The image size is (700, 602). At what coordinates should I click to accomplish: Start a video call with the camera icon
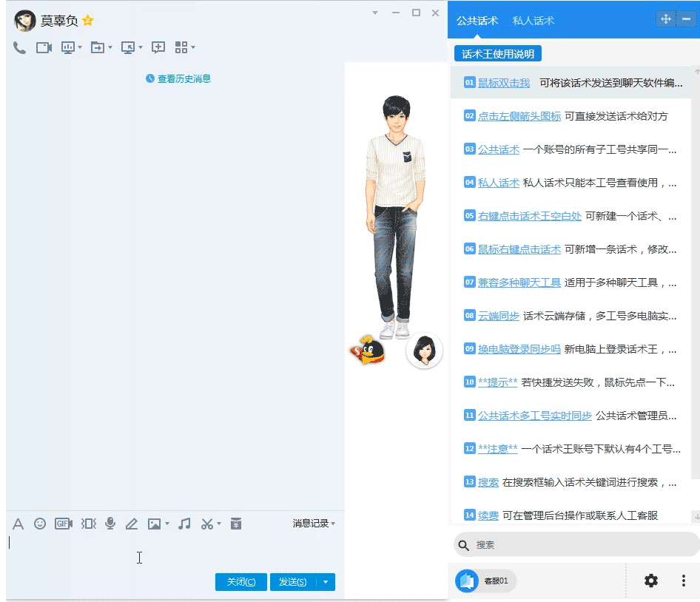pos(44,47)
